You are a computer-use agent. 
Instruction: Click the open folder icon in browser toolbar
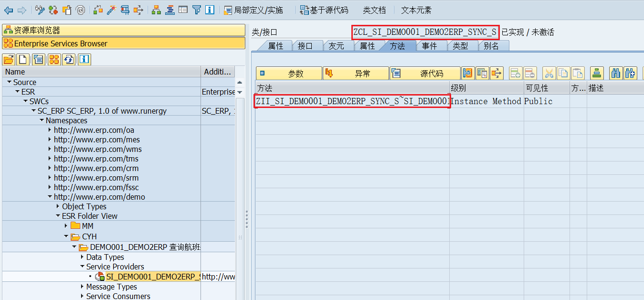point(9,59)
